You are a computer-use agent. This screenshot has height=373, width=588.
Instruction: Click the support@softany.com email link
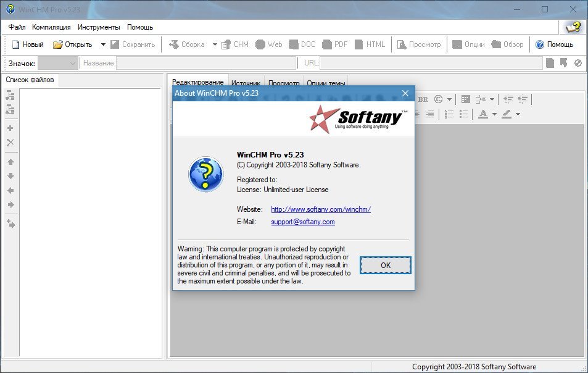302,222
